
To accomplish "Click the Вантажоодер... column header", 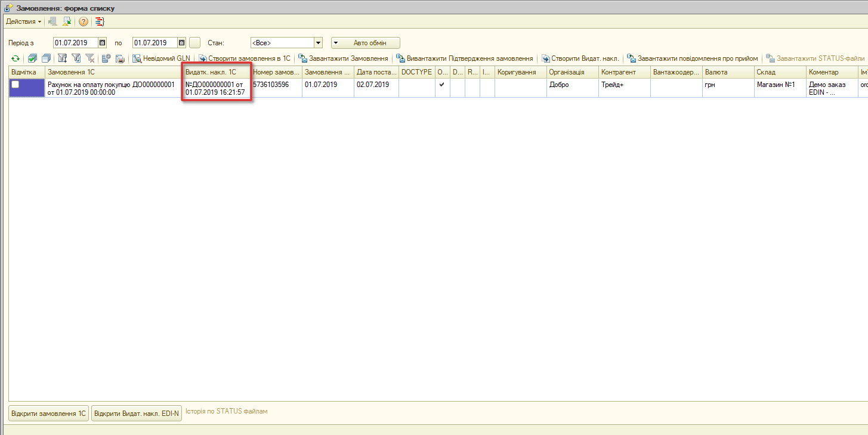I will click(677, 72).
